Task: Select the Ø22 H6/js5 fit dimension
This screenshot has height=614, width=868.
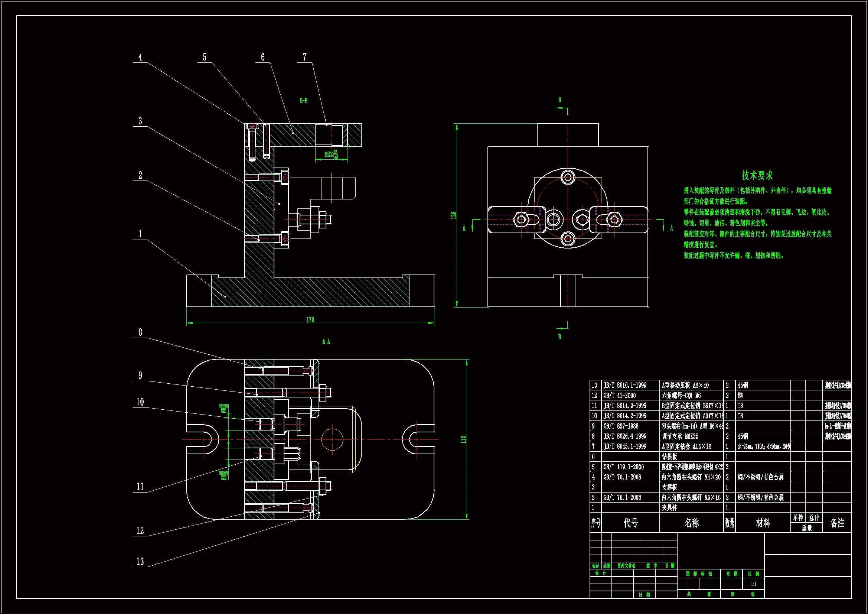Action: (331, 155)
